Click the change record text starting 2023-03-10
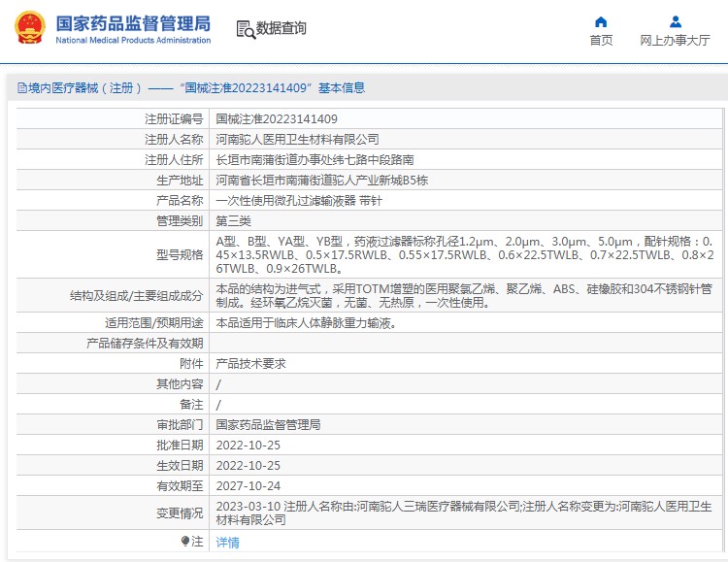The image size is (728, 562). [x=464, y=513]
